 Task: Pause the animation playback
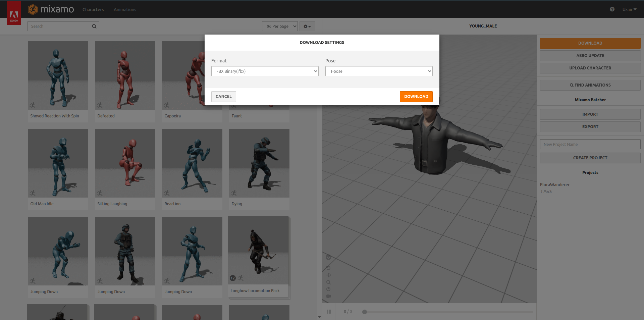point(329,311)
